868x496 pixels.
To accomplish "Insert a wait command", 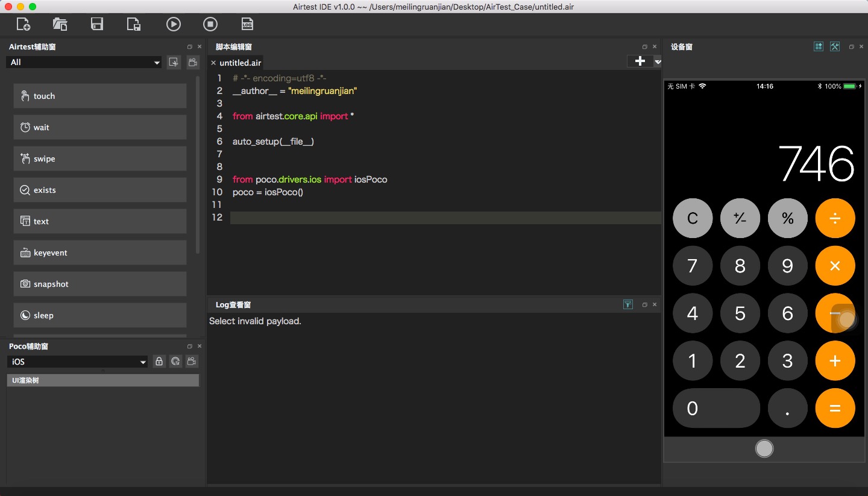I will pyautogui.click(x=100, y=127).
